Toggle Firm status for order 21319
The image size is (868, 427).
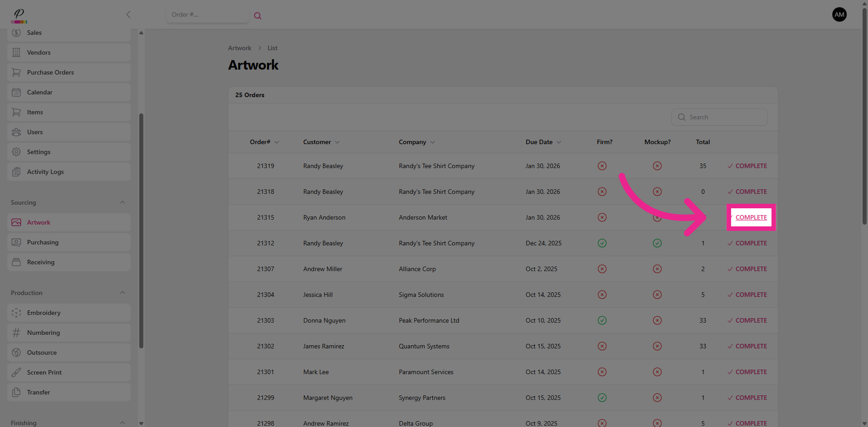tap(602, 166)
